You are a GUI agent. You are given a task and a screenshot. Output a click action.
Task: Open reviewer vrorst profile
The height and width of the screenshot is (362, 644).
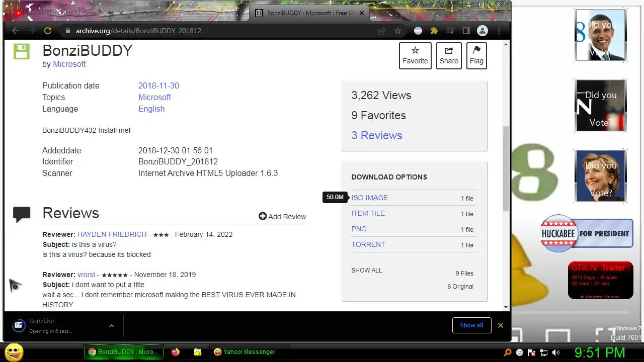coord(86,275)
